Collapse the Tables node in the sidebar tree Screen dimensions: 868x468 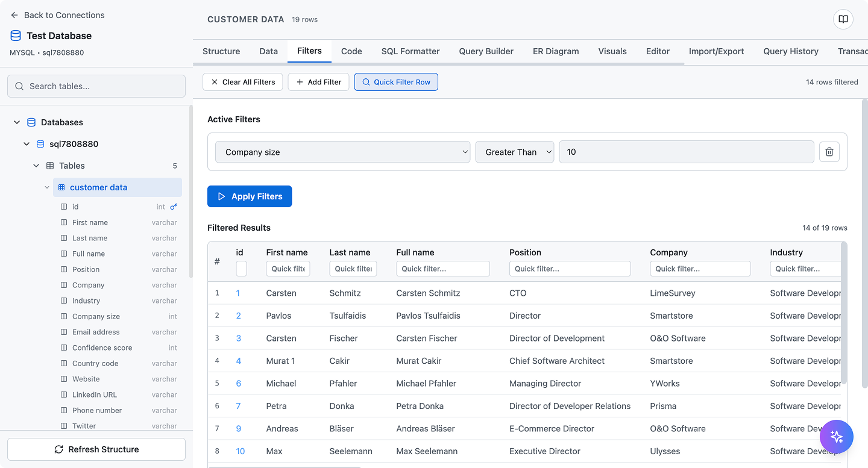coord(36,166)
